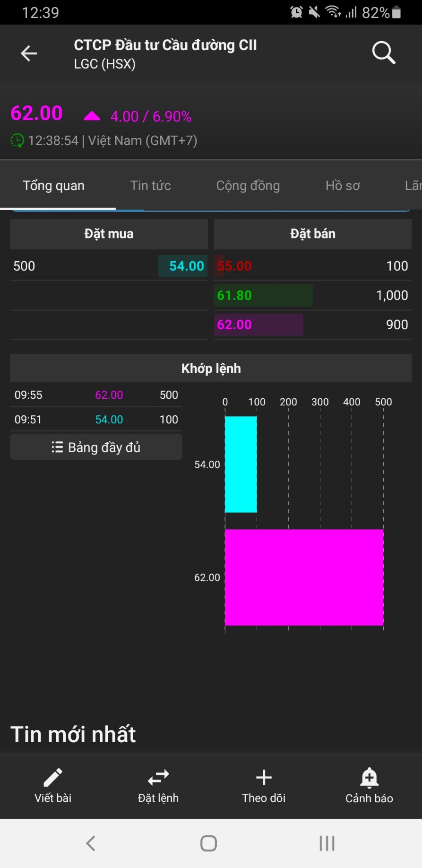The image size is (422, 868).
Task: Tap the back arrow in header
Action: [x=29, y=53]
